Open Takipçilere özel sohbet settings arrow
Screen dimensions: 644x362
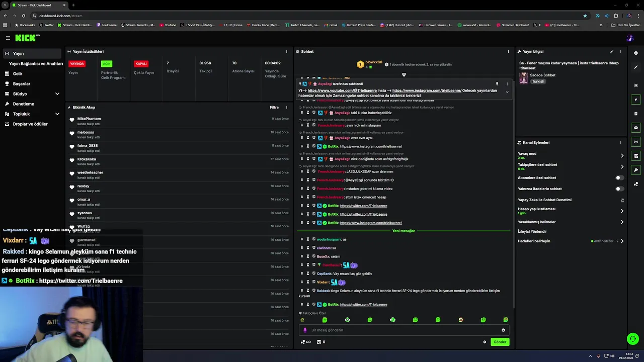click(x=622, y=166)
